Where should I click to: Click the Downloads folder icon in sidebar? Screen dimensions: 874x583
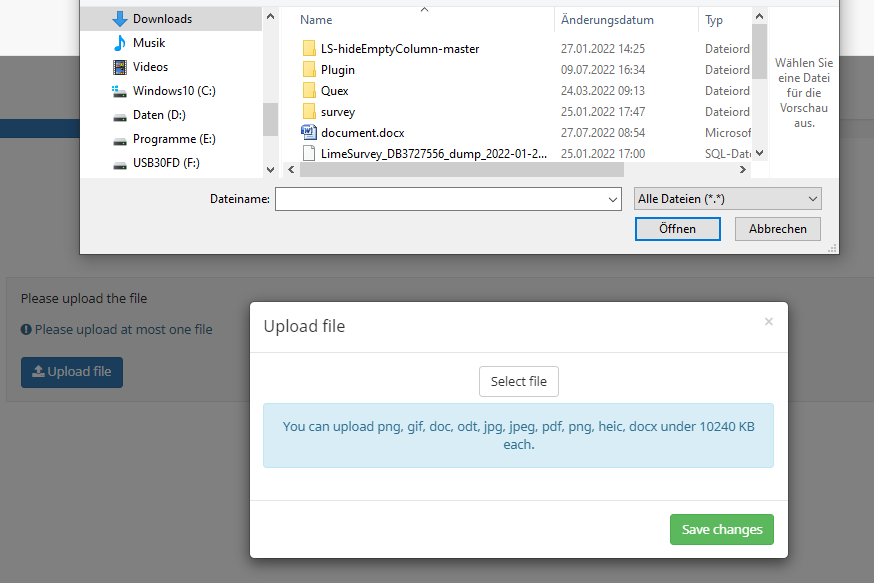coord(120,19)
